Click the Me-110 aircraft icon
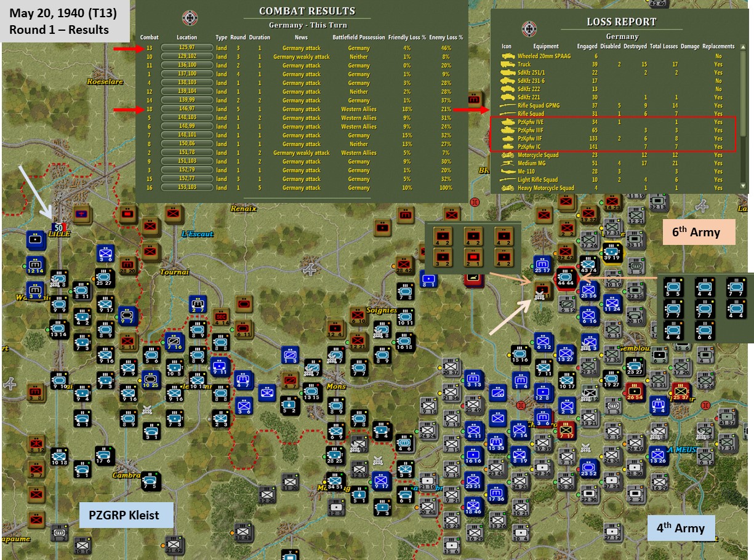The image size is (754, 560). 510,171
